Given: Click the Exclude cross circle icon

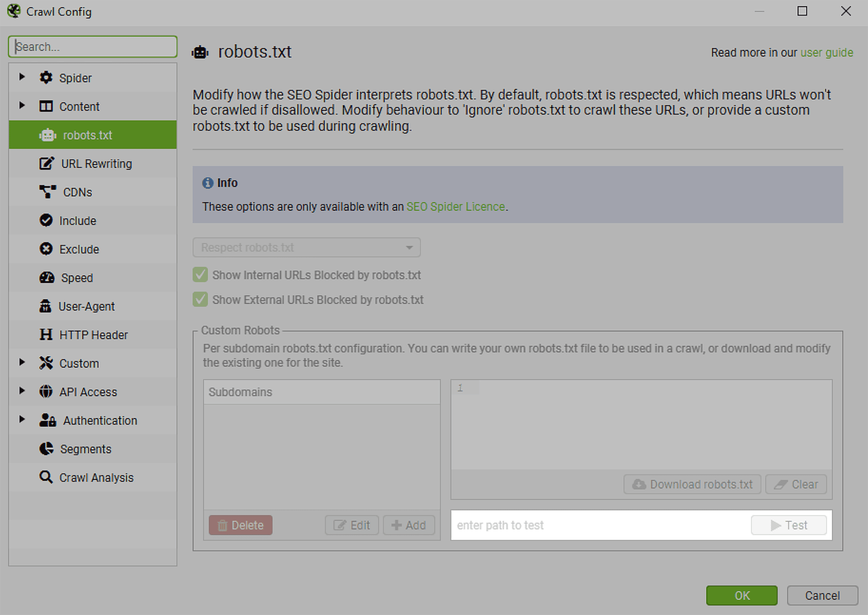Looking at the screenshot, I should tap(46, 249).
